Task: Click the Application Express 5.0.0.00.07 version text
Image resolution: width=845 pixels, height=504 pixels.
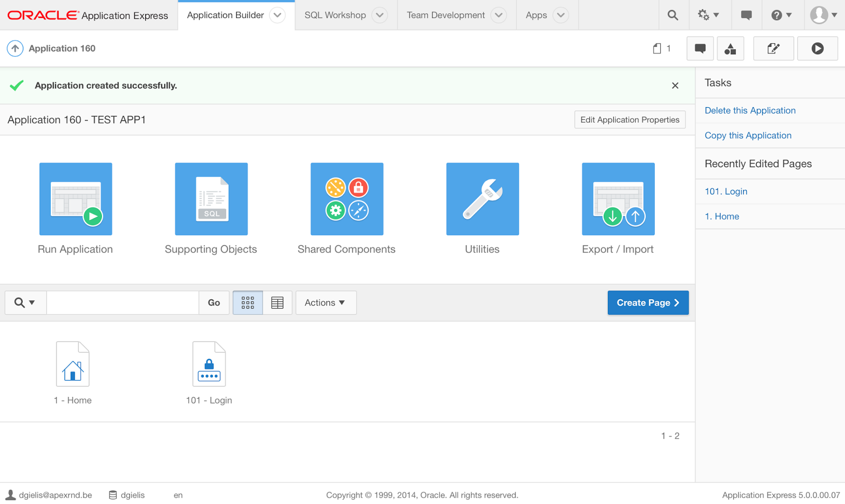Action: (781, 495)
